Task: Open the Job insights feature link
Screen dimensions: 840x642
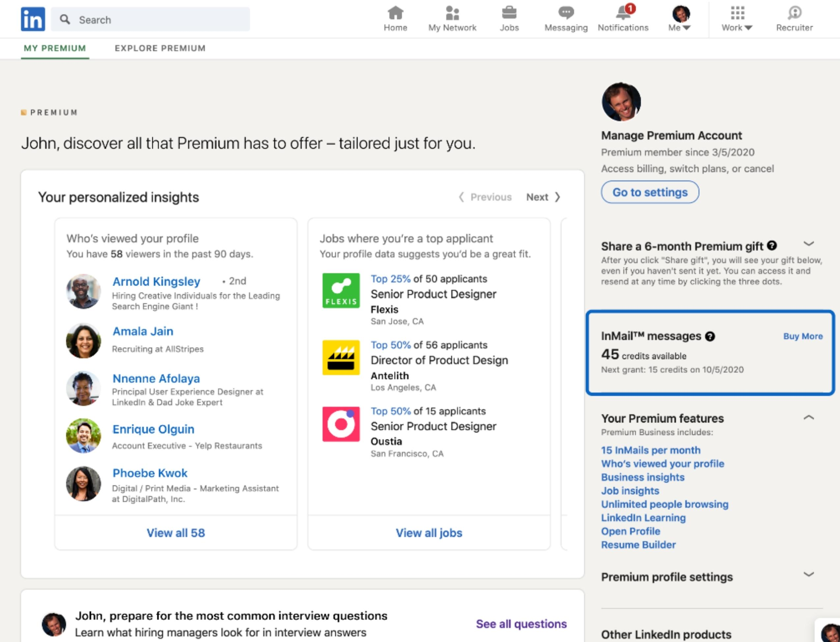Action: pos(630,491)
